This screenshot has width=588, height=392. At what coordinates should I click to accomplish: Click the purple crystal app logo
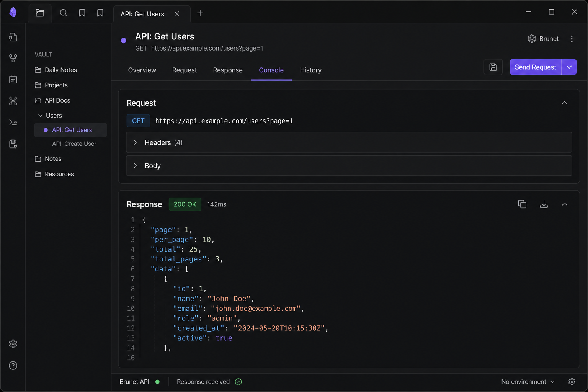(x=13, y=13)
